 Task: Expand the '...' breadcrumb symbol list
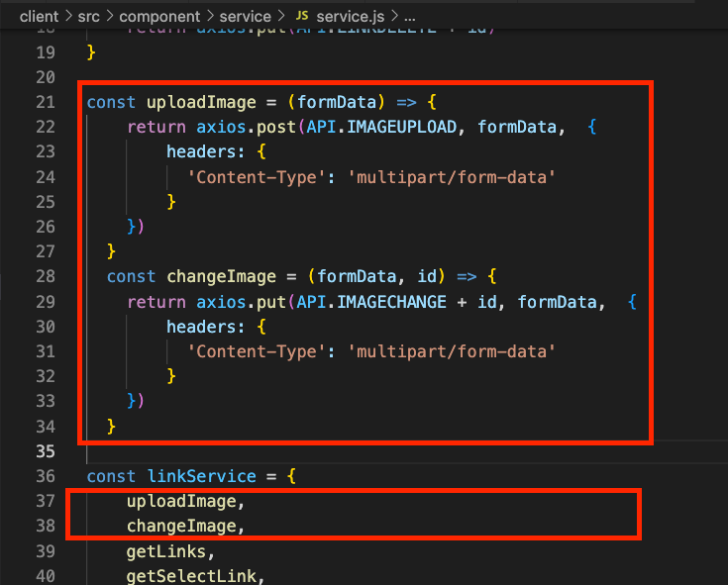[410, 18]
